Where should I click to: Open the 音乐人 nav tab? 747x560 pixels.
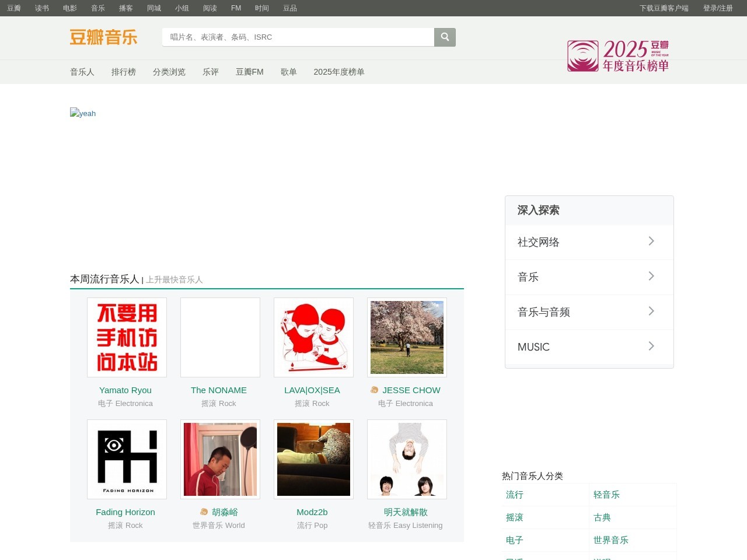pos(82,72)
